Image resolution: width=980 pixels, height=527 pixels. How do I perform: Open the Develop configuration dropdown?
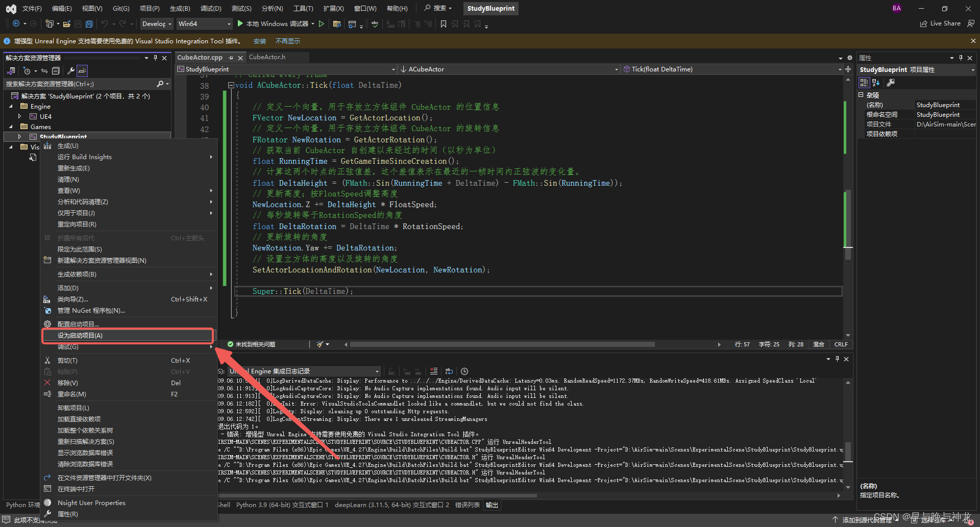[157, 23]
